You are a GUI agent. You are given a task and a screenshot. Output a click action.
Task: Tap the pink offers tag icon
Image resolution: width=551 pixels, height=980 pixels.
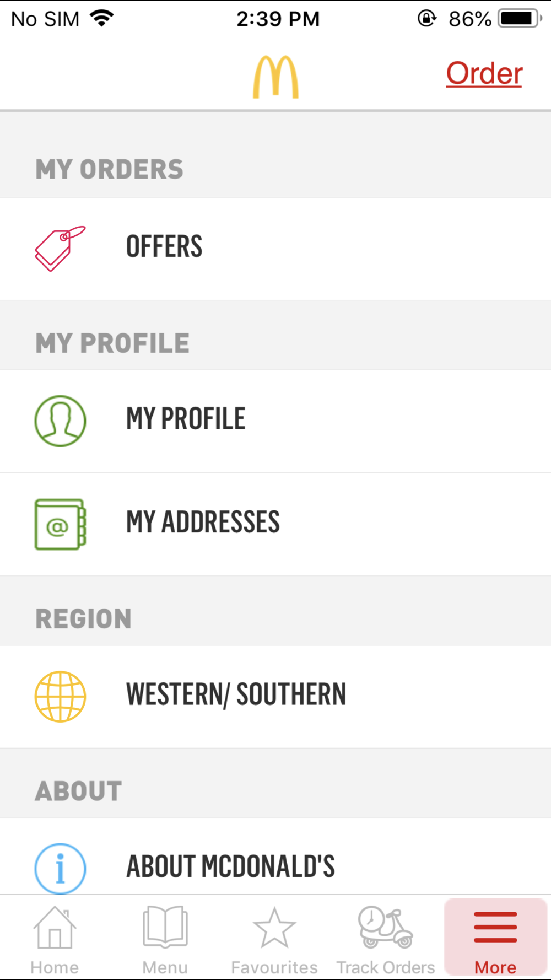click(60, 249)
